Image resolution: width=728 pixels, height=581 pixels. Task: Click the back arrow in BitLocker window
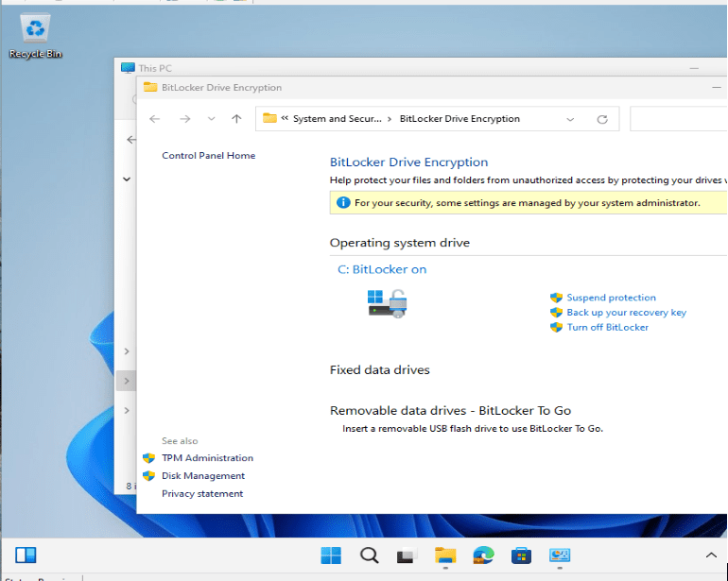pos(155,119)
